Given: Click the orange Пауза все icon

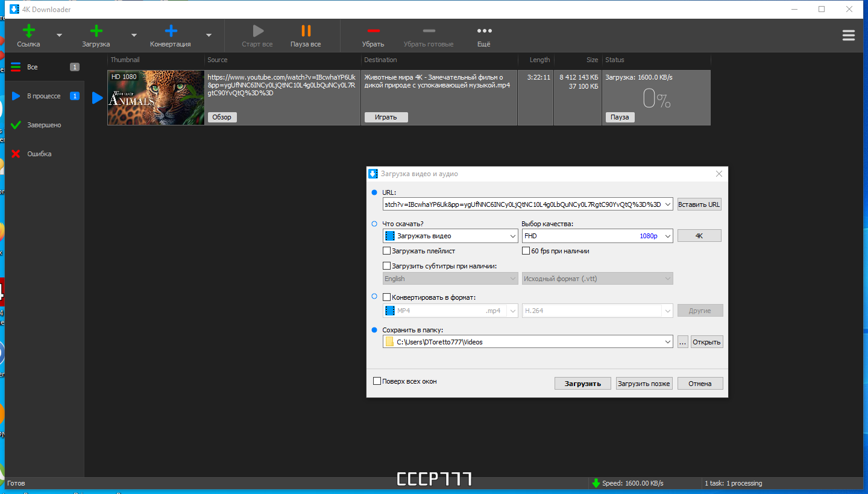Looking at the screenshot, I should [306, 31].
